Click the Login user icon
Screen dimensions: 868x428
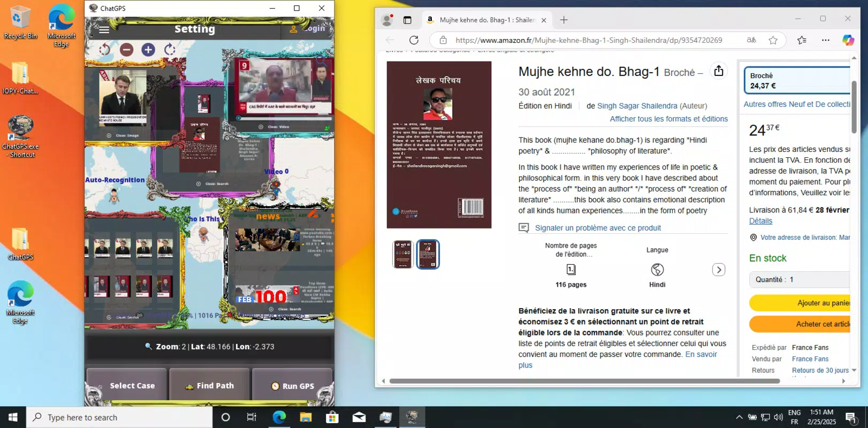click(x=293, y=29)
